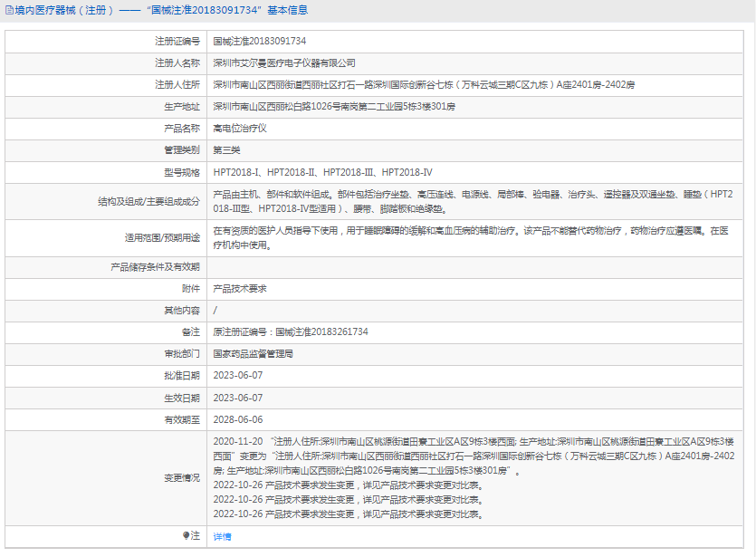Select company name 深圳市艾尔曼医疗电子仪器有限公司

284,63
